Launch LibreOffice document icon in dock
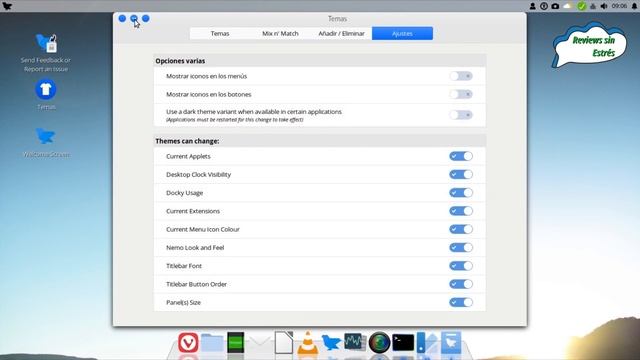 click(284, 342)
